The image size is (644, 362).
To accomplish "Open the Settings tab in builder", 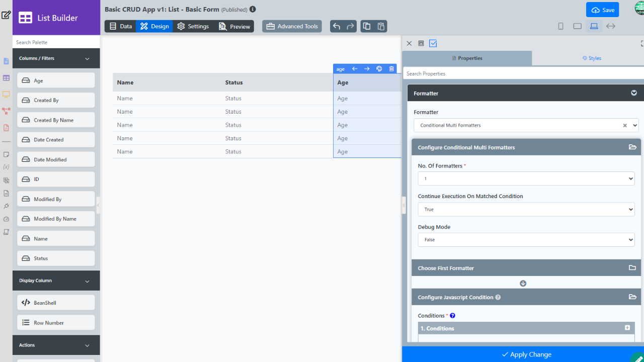I will 193,26.
